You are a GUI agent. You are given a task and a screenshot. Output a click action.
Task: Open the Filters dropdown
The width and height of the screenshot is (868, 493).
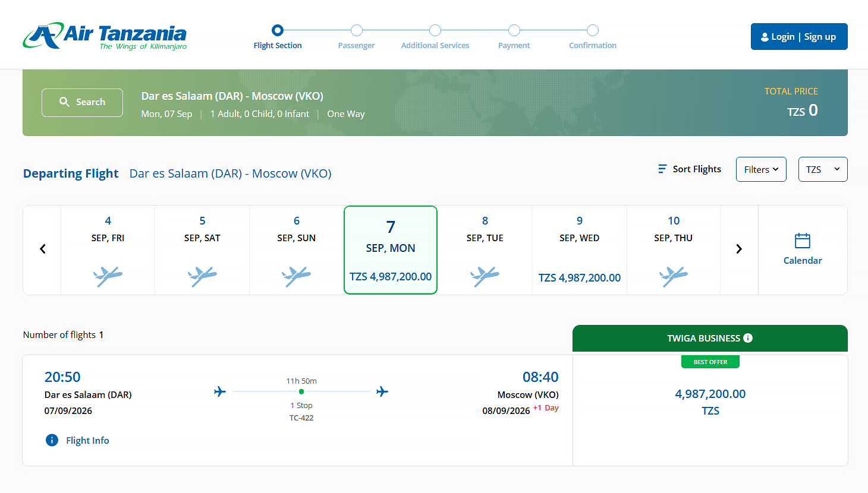coord(761,169)
